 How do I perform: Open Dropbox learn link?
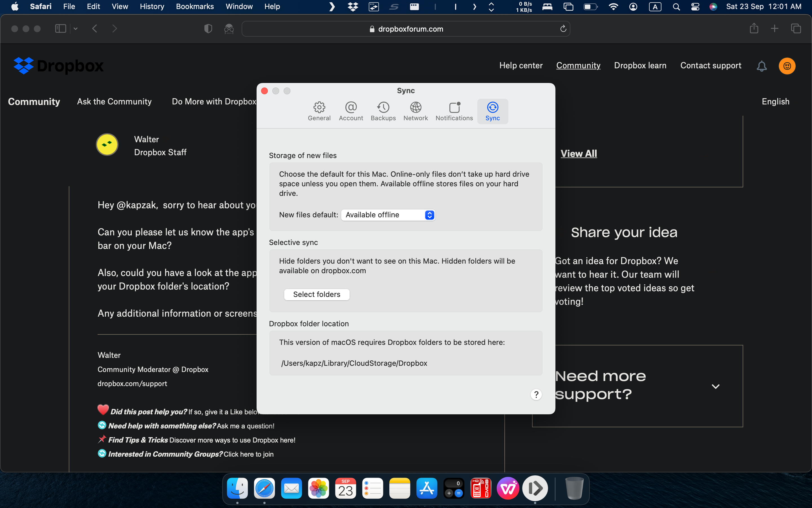(x=640, y=65)
